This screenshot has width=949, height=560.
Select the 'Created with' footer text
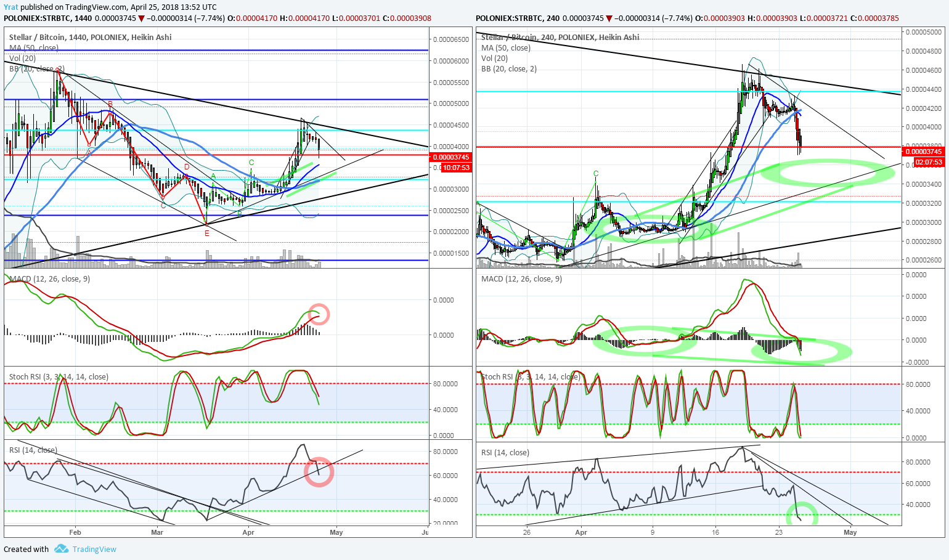click(26, 549)
